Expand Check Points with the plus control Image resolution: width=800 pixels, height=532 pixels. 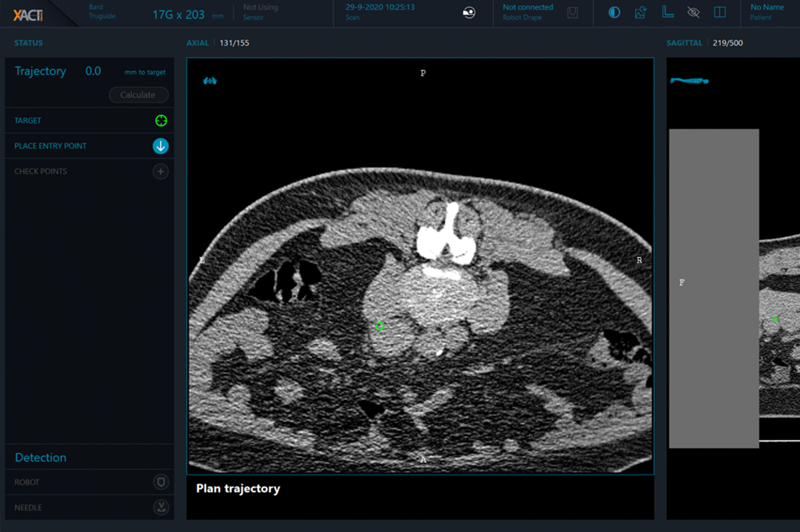[160, 171]
